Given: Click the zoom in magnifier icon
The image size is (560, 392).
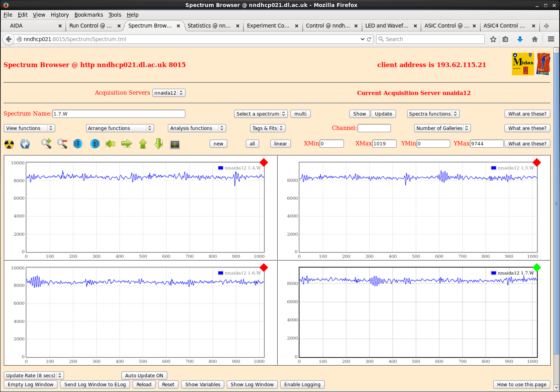Looking at the screenshot, I should (x=47, y=144).
